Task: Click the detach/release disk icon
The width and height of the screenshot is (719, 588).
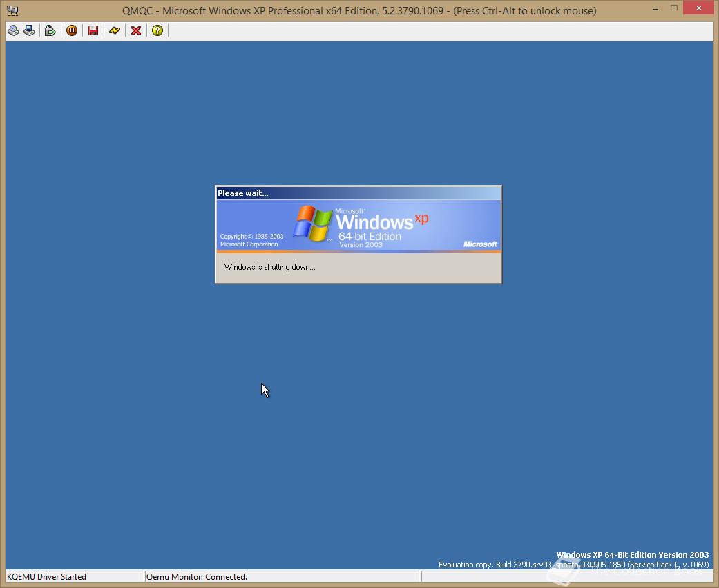Action: click(50, 30)
